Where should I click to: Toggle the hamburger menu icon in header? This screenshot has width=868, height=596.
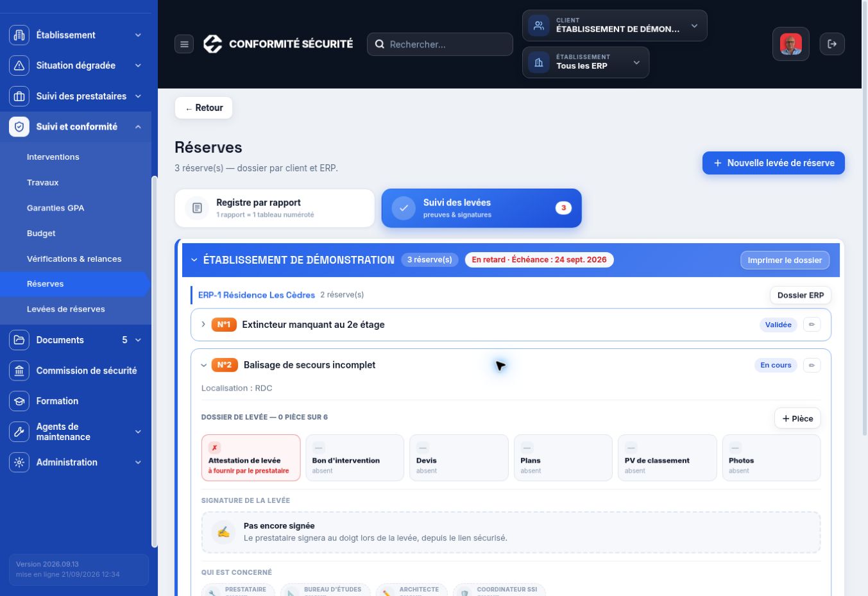tap(184, 44)
